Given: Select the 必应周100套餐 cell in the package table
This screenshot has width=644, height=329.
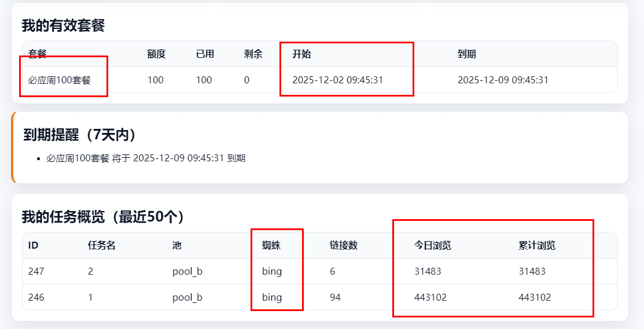Looking at the screenshot, I should [x=60, y=80].
